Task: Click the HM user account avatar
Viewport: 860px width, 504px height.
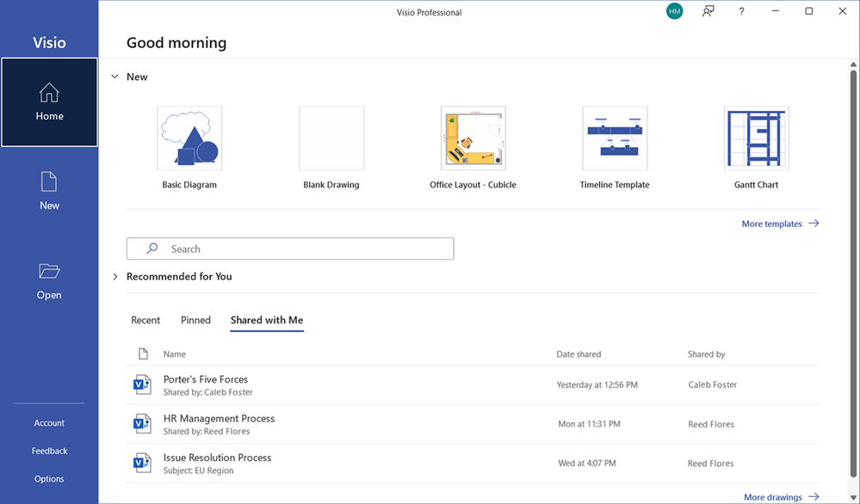Action: (x=675, y=11)
